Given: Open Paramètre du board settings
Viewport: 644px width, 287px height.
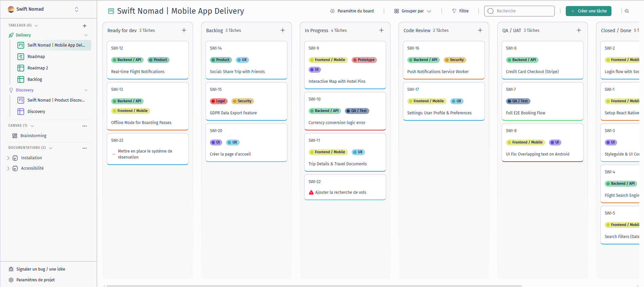Looking at the screenshot, I should coord(352,11).
